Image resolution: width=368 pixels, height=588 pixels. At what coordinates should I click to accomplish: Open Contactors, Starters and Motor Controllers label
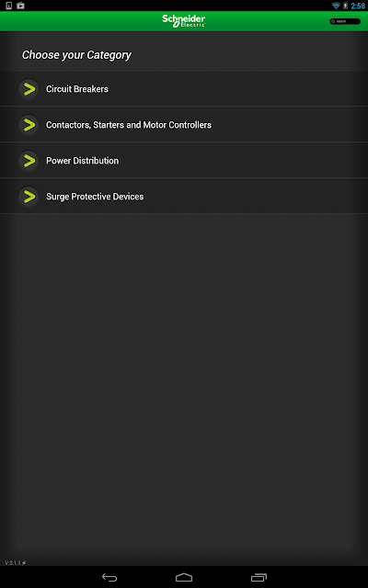(129, 125)
